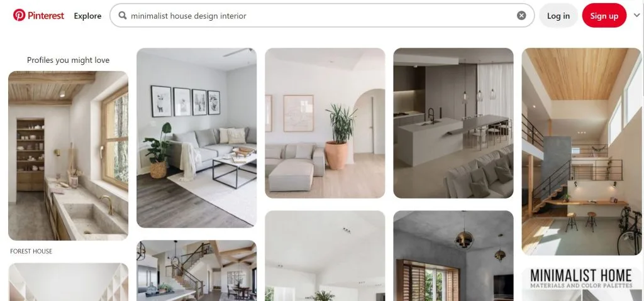Open the white vaulted ceiling pin

tap(325, 256)
